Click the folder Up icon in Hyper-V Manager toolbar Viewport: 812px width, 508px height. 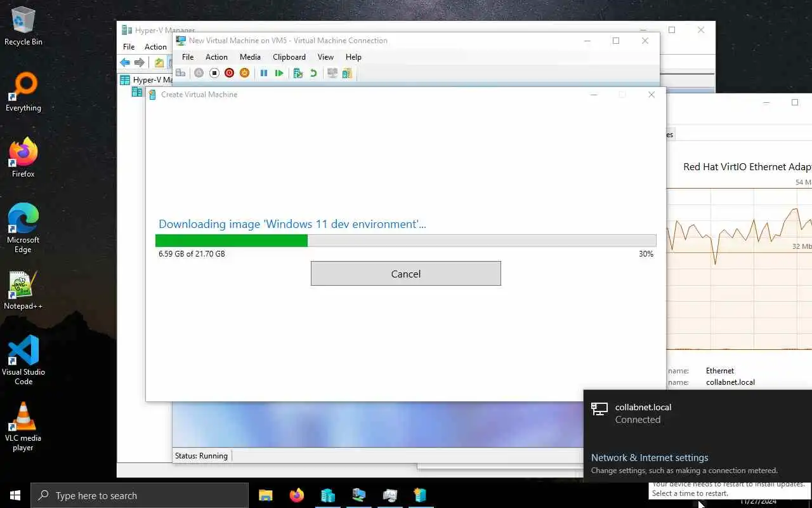159,62
